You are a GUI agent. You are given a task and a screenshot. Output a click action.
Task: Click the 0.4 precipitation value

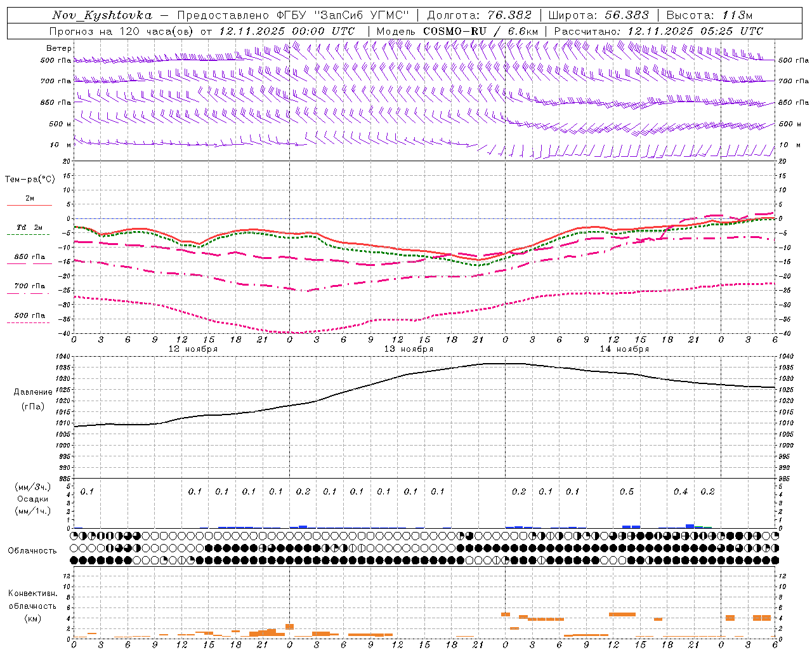click(681, 492)
